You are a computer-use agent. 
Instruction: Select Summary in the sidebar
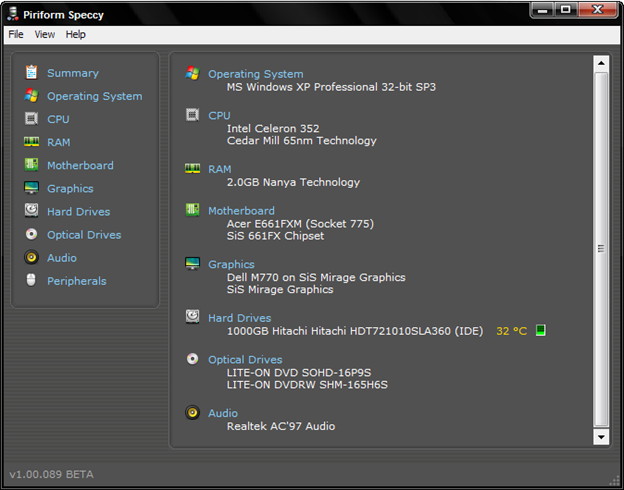[73, 73]
